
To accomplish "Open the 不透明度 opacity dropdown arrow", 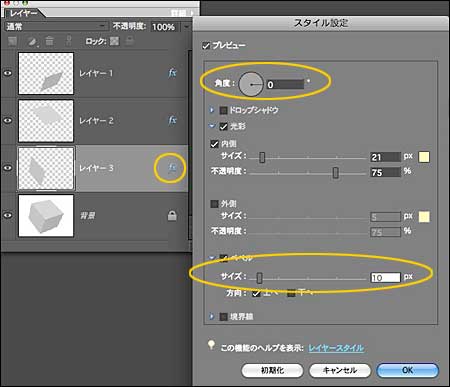I will point(186,27).
